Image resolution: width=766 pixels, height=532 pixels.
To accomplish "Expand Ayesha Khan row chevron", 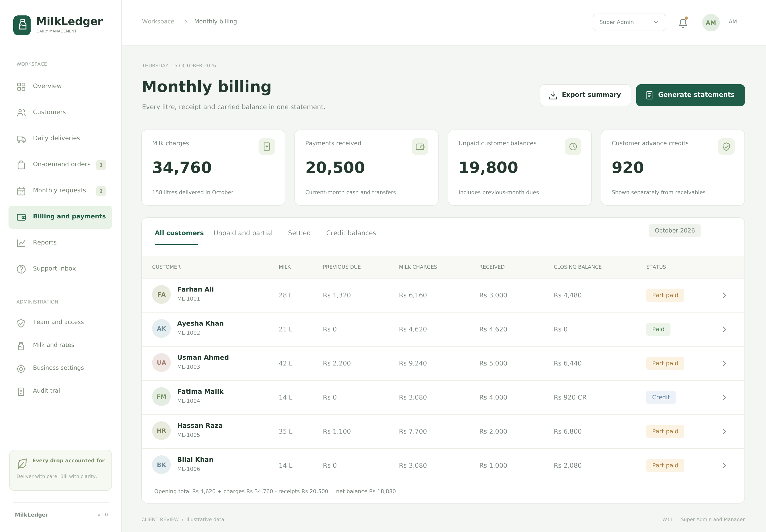I will point(724,329).
